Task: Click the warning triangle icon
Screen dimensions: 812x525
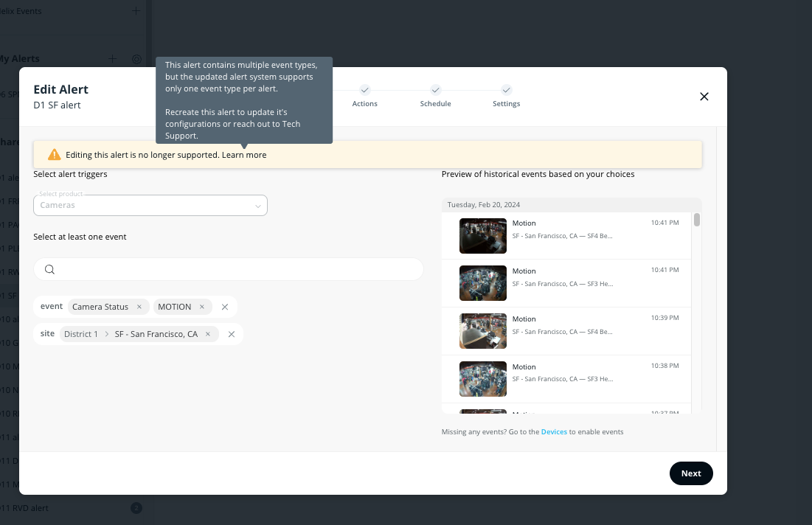Action: pyautogui.click(x=54, y=155)
